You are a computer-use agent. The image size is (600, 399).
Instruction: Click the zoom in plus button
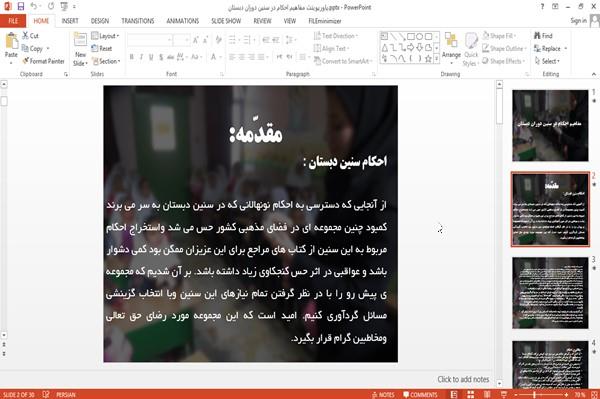pos(566,394)
